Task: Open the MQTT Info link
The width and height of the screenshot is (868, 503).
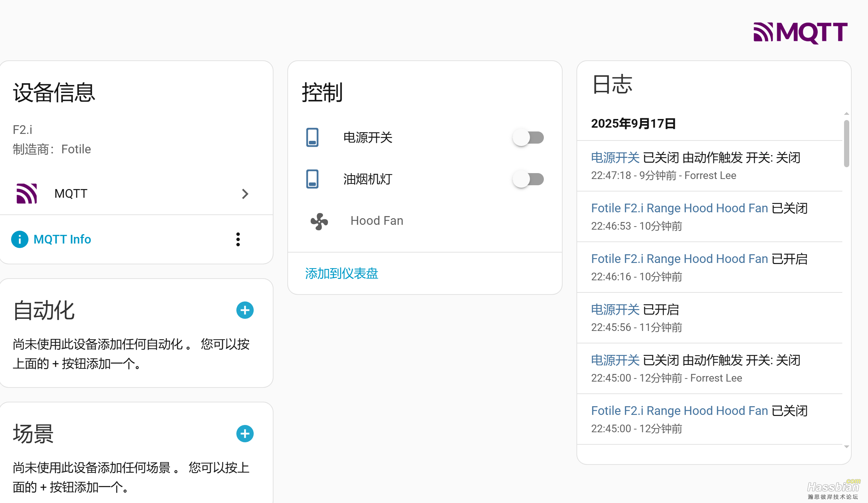Action: tap(62, 239)
